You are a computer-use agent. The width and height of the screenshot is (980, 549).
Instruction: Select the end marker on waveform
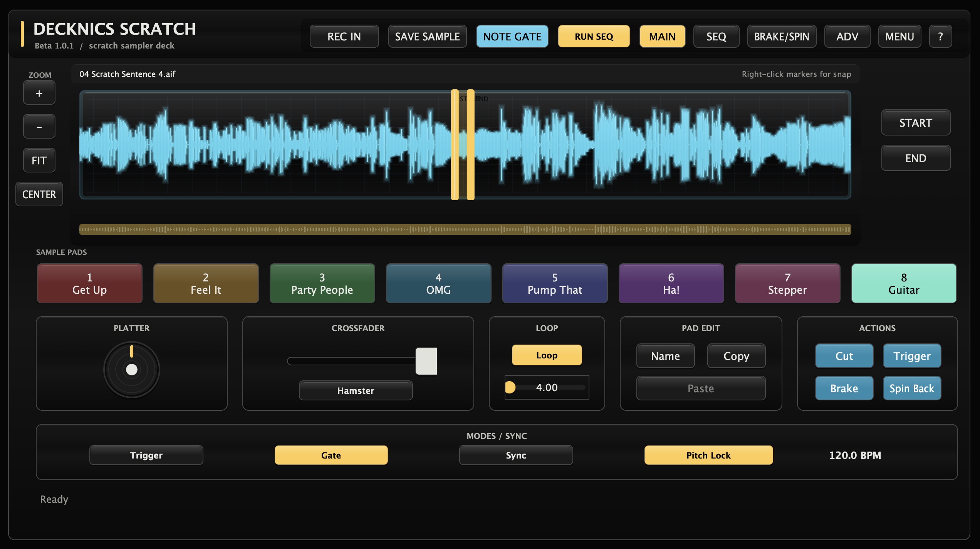point(470,145)
